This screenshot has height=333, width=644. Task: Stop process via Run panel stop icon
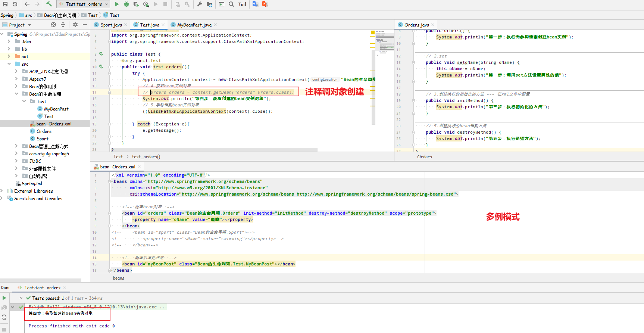[x=4, y=330]
